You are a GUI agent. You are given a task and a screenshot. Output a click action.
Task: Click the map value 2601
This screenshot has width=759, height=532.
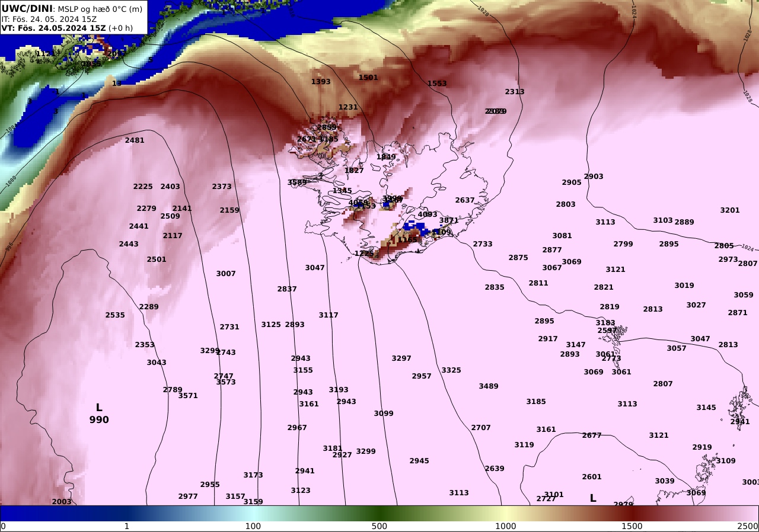[592, 477]
